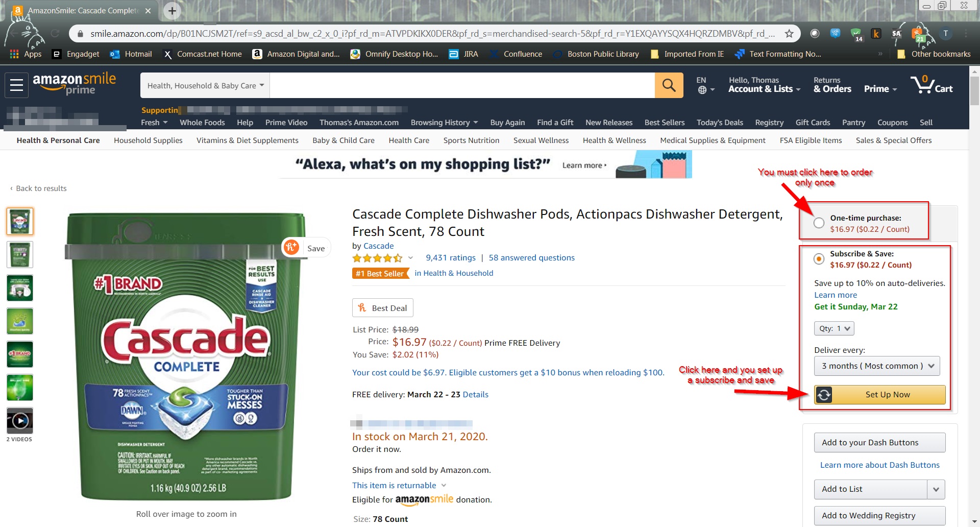Play the product video thumbnail
Image resolution: width=980 pixels, height=527 pixels.
[x=20, y=421]
